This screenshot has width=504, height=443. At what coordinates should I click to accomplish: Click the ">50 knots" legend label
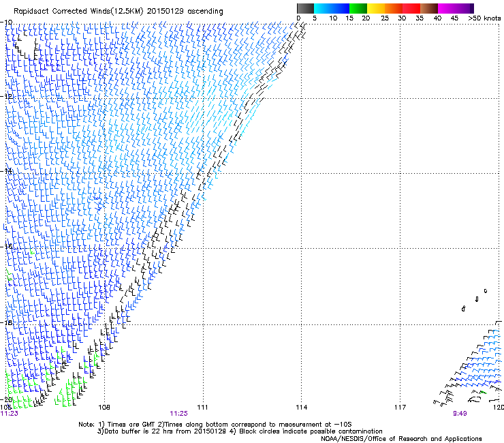click(x=484, y=18)
